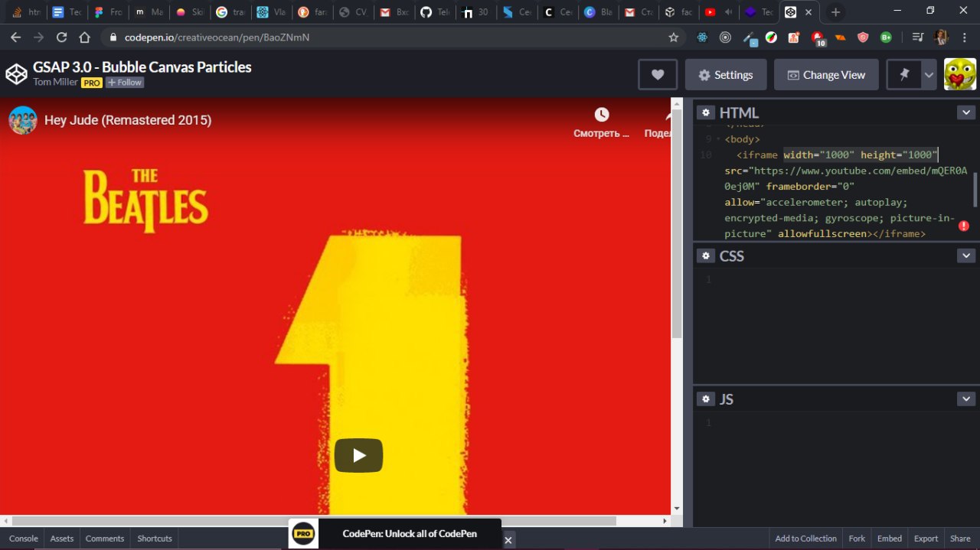This screenshot has height=550, width=980.
Task: Click the PRO badge next to Tom Miller
Action: (x=92, y=83)
